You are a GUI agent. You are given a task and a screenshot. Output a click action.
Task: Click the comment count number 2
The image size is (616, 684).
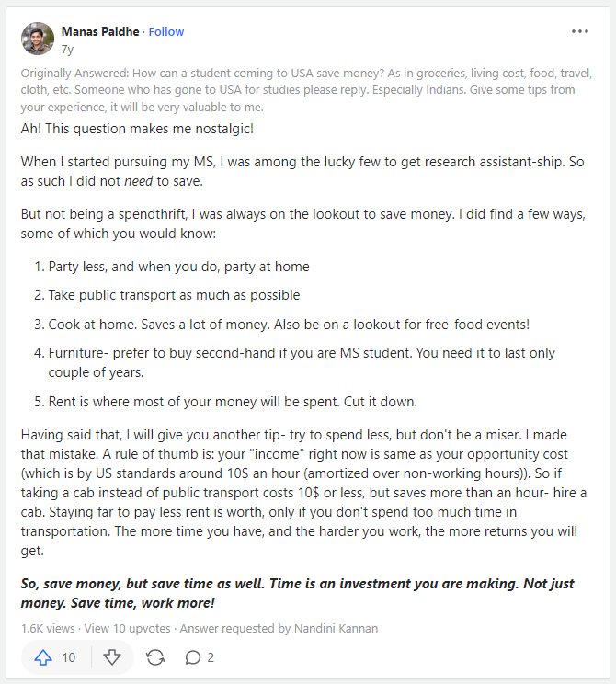[211, 657]
